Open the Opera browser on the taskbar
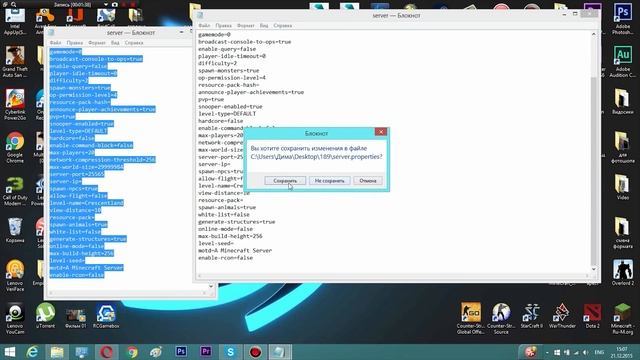640x360 pixels. coord(107,352)
